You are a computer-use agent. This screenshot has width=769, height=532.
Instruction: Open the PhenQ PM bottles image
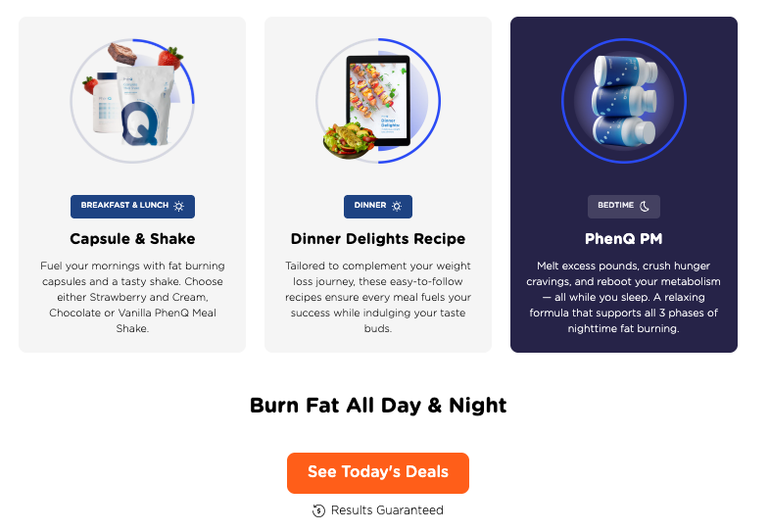(624, 101)
